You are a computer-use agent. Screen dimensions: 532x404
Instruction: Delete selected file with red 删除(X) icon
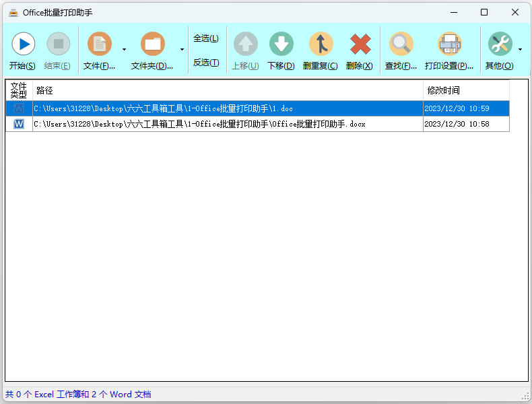(360, 44)
